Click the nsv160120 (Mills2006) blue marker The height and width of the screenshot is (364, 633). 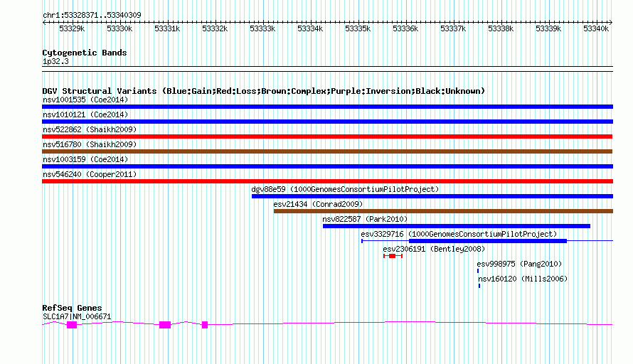[x=479, y=286]
